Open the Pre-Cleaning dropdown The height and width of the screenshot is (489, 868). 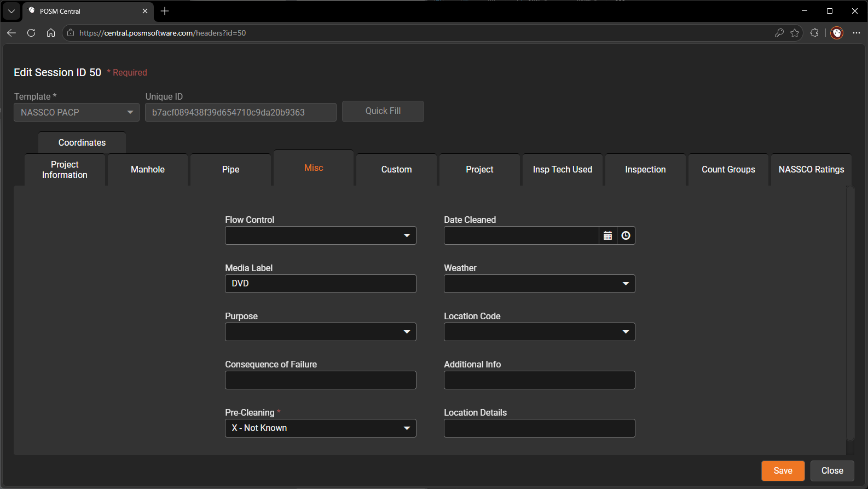point(321,428)
